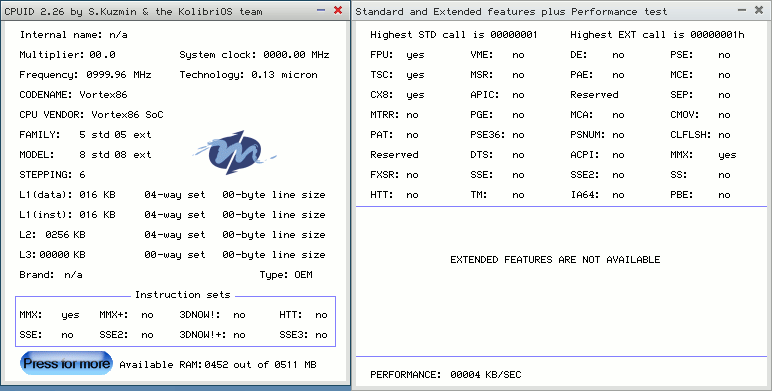Image resolution: width=772 pixels, height=391 pixels.
Task: Minimize the CPUID 2.26 window
Action: click(x=321, y=10)
